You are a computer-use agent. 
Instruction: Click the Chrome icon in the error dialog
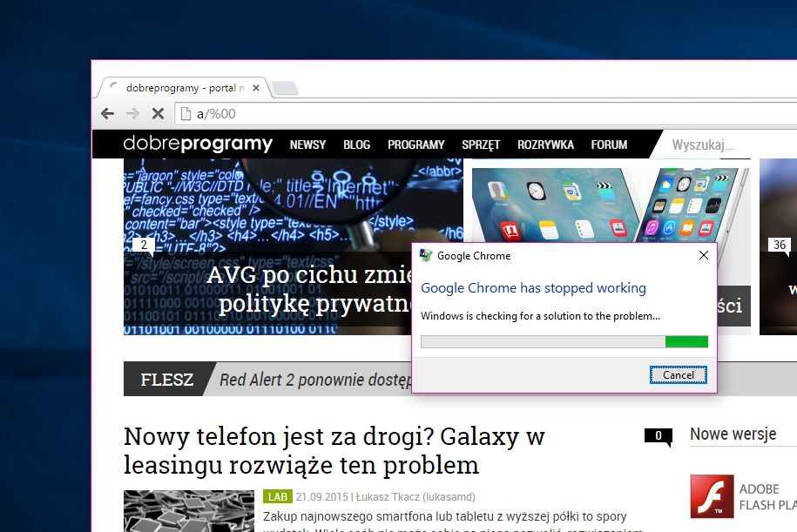tap(425, 256)
